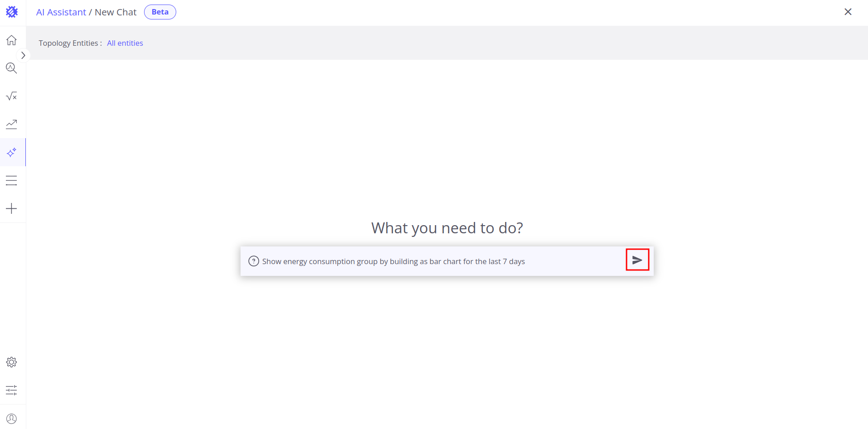Click the Beta badge
Image resolution: width=868 pixels, height=429 pixels.
pyautogui.click(x=160, y=12)
